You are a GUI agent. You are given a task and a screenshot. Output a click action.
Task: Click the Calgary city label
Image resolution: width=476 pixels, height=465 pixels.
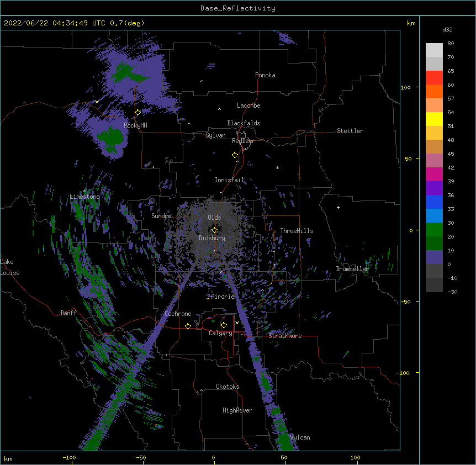(x=220, y=333)
